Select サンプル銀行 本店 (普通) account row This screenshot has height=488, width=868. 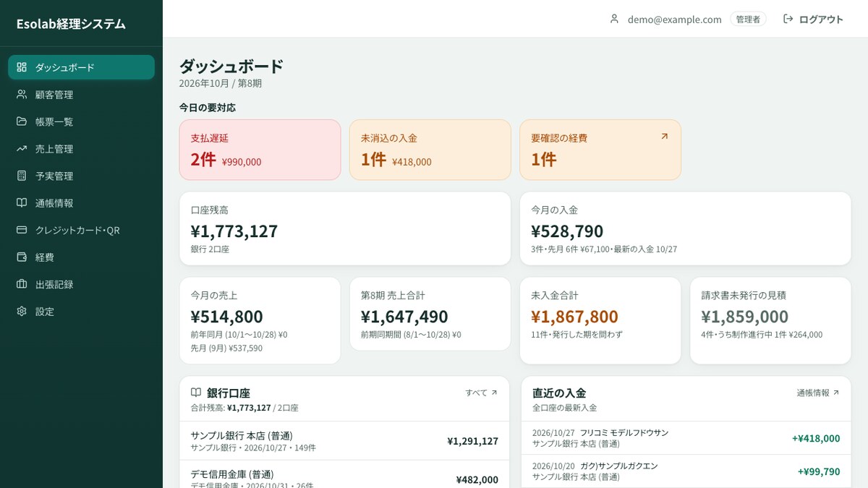[344, 441]
